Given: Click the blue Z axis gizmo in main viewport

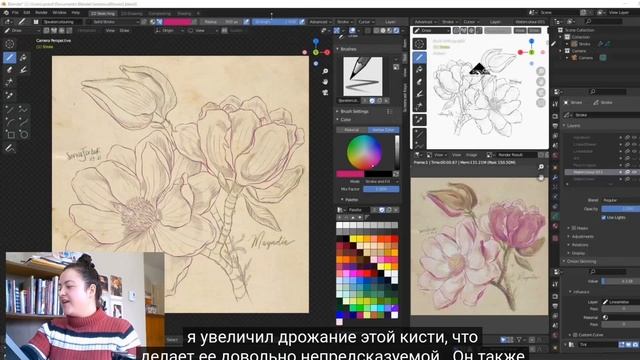Looking at the screenshot, I should [316, 41].
